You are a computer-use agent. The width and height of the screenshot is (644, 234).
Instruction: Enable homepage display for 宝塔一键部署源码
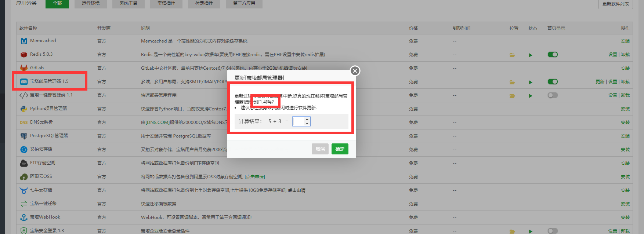pyautogui.click(x=553, y=95)
